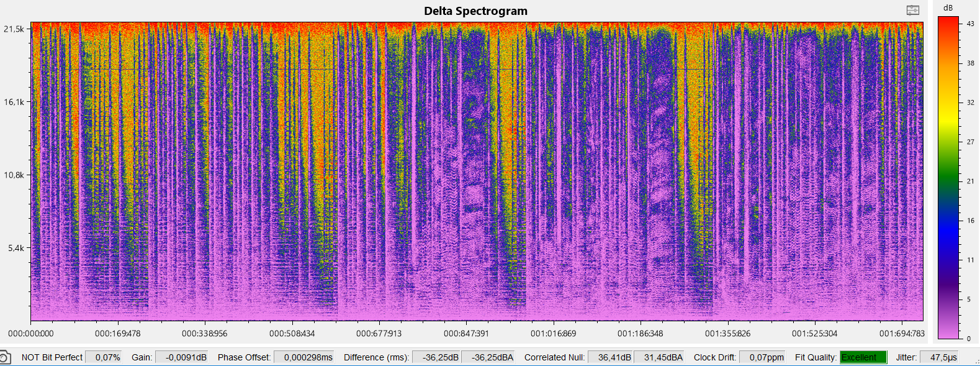The height and width of the screenshot is (366, 980).
Task: Click the 001:016:869 time axis label
Action: (x=553, y=334)
